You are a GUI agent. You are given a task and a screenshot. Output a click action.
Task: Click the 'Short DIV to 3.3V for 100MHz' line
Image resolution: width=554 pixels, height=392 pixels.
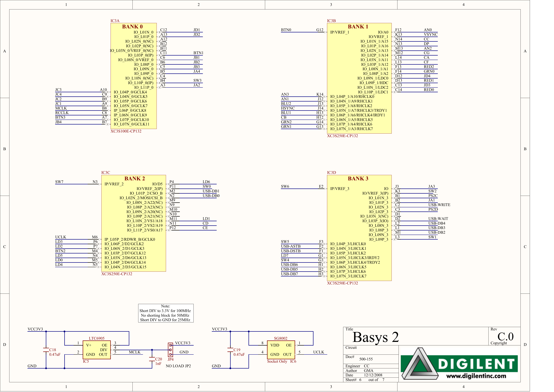[165, 311]
